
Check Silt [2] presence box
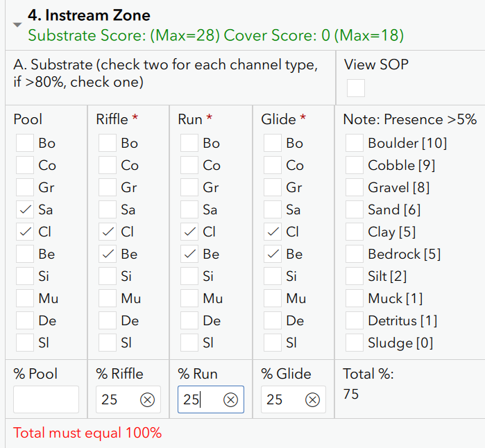point(354,276)
